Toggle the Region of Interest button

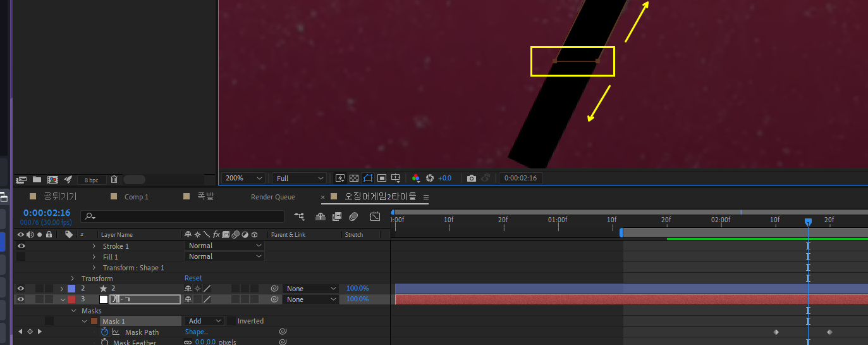(x=381, y=178)
